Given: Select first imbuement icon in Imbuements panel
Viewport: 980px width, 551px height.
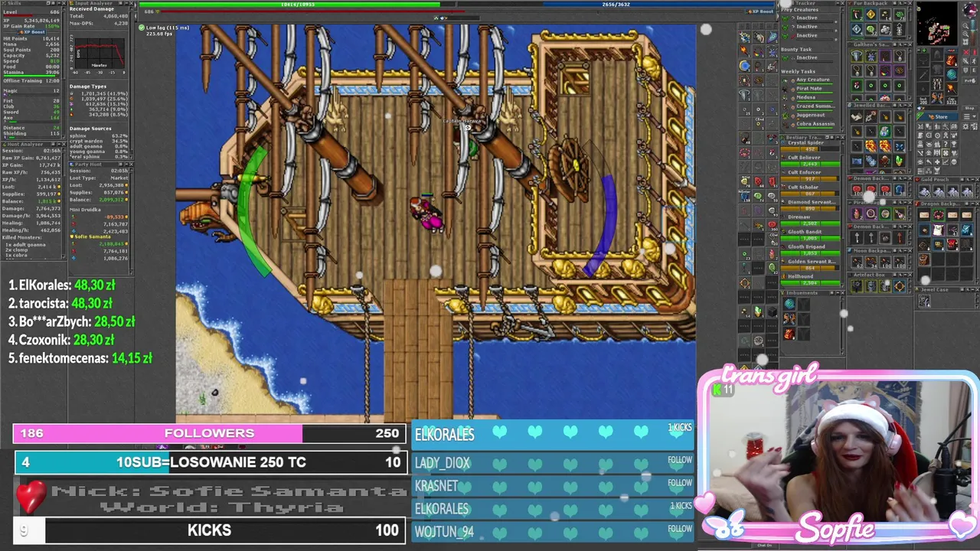Looking at the screenshot, I should 789,304.
